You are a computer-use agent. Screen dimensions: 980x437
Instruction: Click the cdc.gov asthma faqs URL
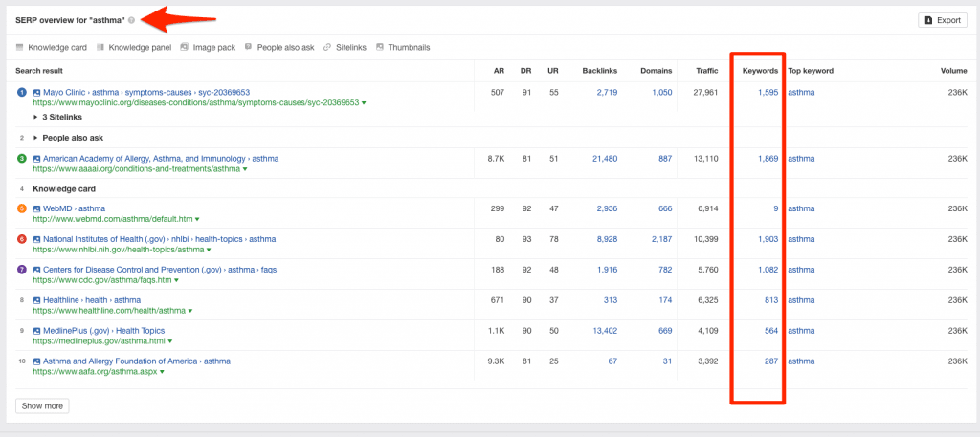pos(102,280)
